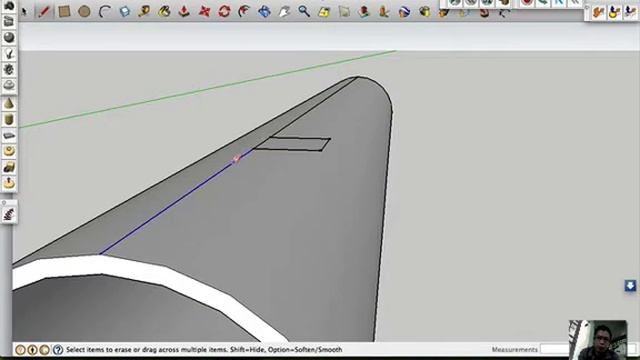This screenshot has height=360, width=640.
Task: Click the spring helix plugin icon
Action: [9, 214]
